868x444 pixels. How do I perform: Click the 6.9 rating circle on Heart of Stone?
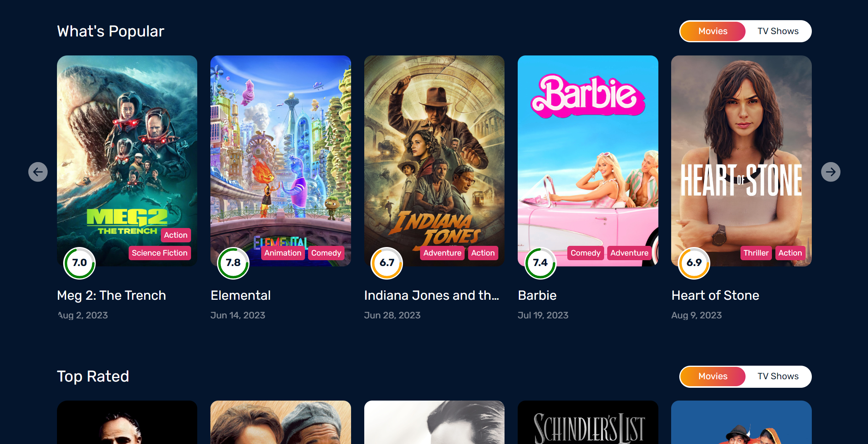pos(694,263)
